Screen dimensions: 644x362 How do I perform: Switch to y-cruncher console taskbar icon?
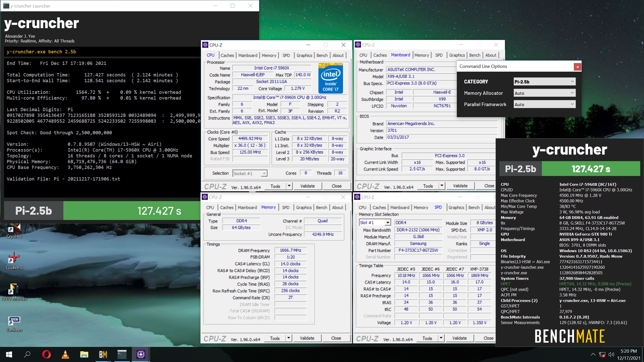122,354
